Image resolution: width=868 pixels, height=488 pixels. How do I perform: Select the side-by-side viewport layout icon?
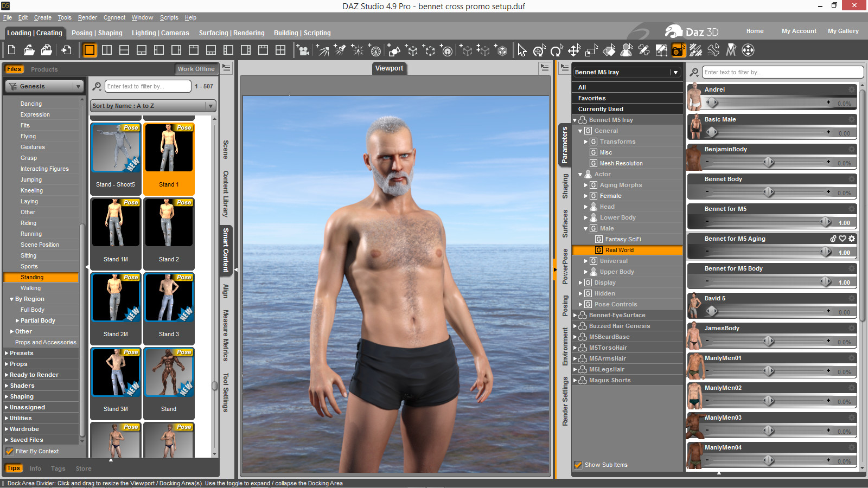coord(107,50)
